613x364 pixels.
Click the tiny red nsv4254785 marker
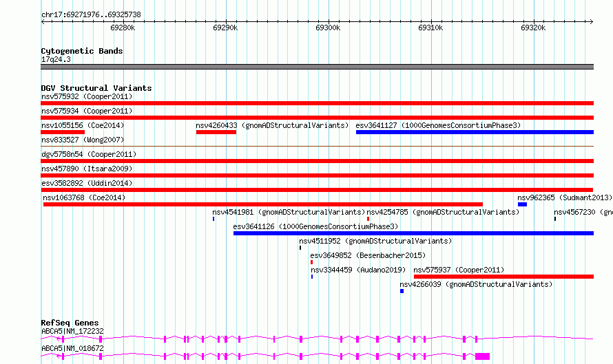(x=368, y=219)
